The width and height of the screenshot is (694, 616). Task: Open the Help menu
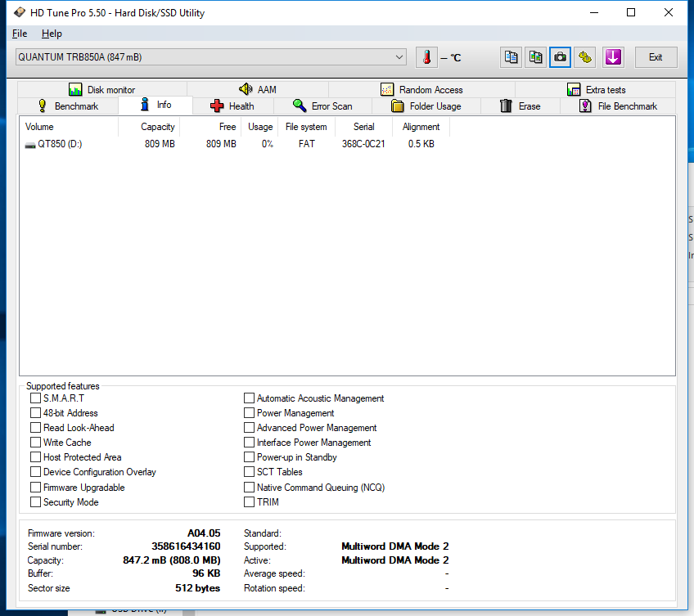tap(52, 34)
